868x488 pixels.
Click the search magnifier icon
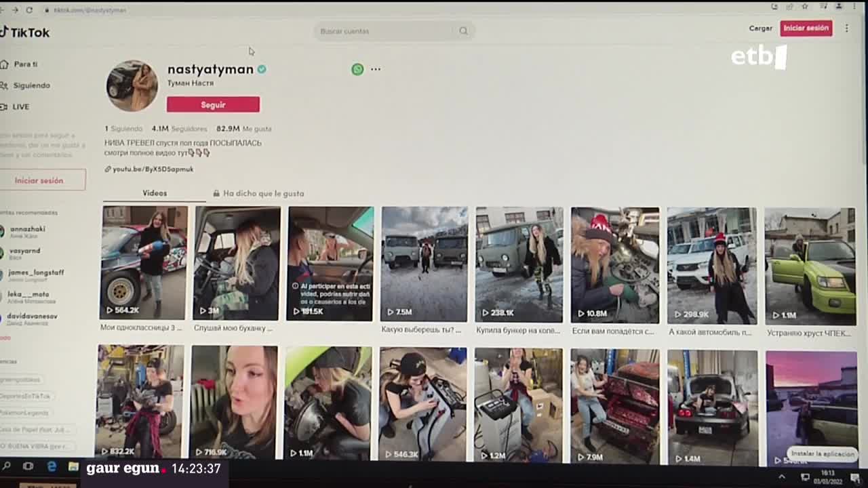pos(463,31)
